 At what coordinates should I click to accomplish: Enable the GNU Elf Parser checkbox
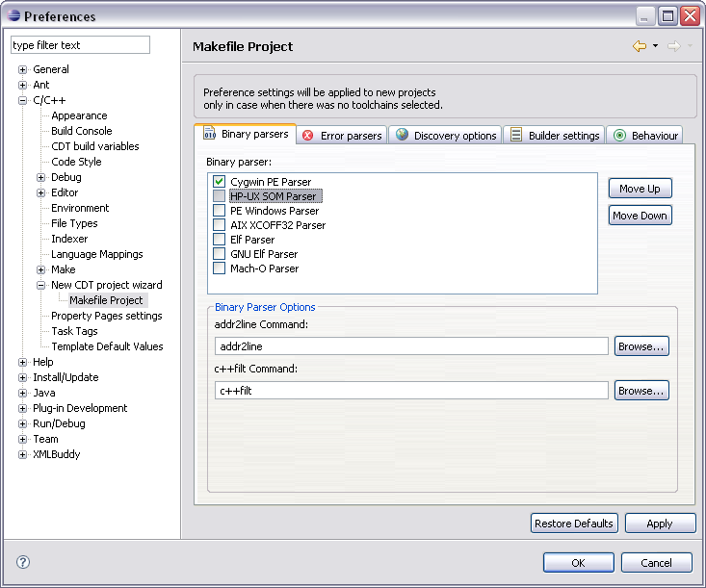pos(219,254)
